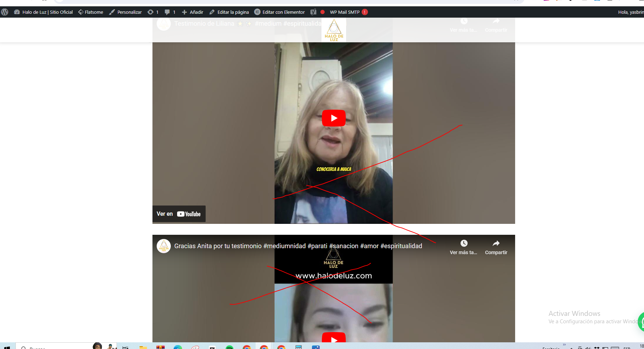This screenshot has width=644, height=349.
Task: Click Editar la página
Action: pyautogui.click(x=229, y=12)
